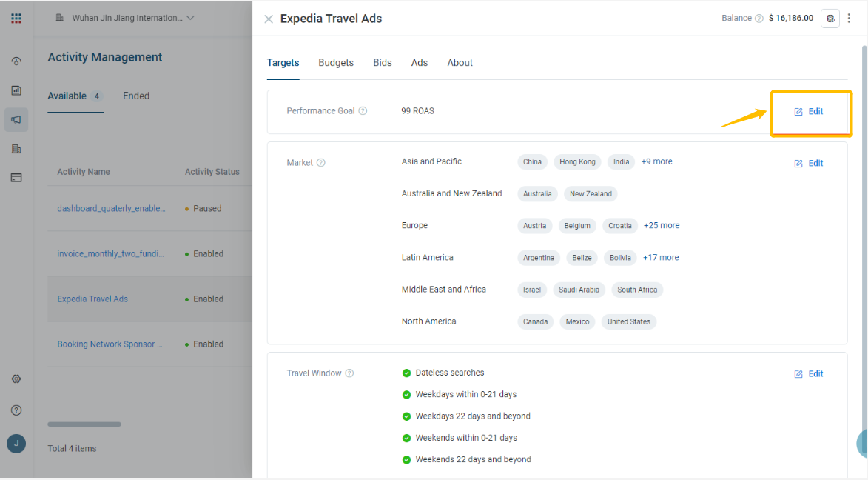Open the settings gear icon in sidebar
Screen dimensions: 868x480
[x=16, y=379]
